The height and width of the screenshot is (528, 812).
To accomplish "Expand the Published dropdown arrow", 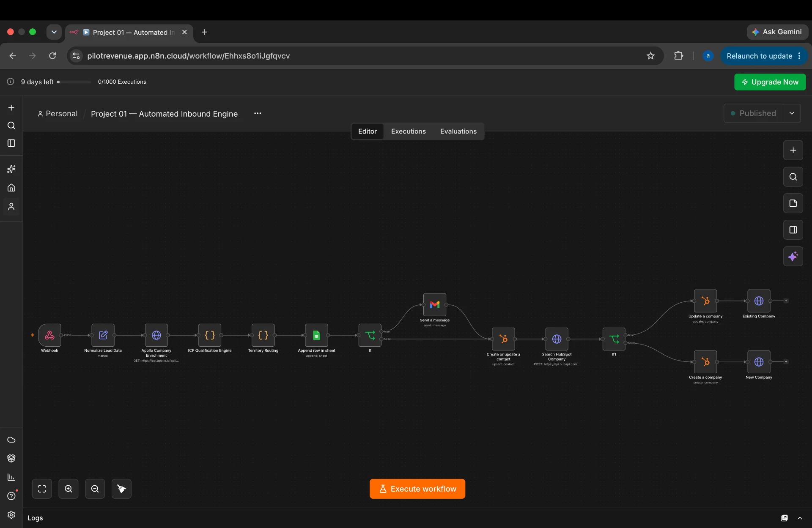I will click(x=792, y=113).
